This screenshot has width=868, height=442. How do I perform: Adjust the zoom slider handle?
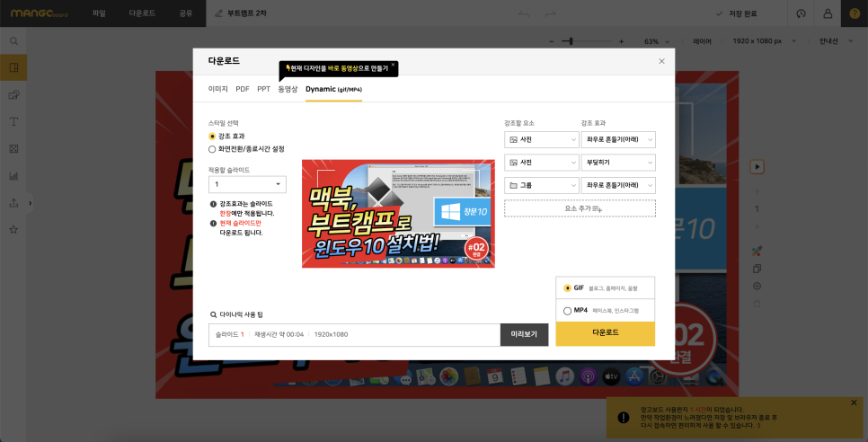click(x=571, y=41)
